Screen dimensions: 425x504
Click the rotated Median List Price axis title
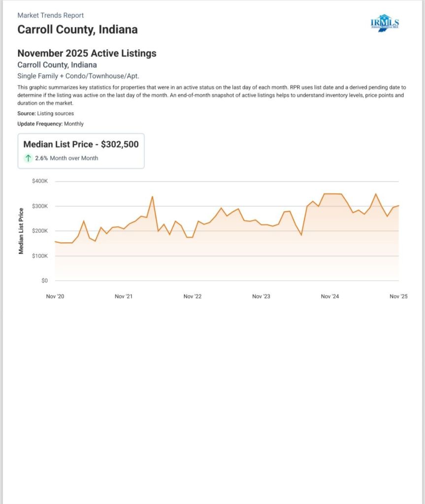point(21,231)
